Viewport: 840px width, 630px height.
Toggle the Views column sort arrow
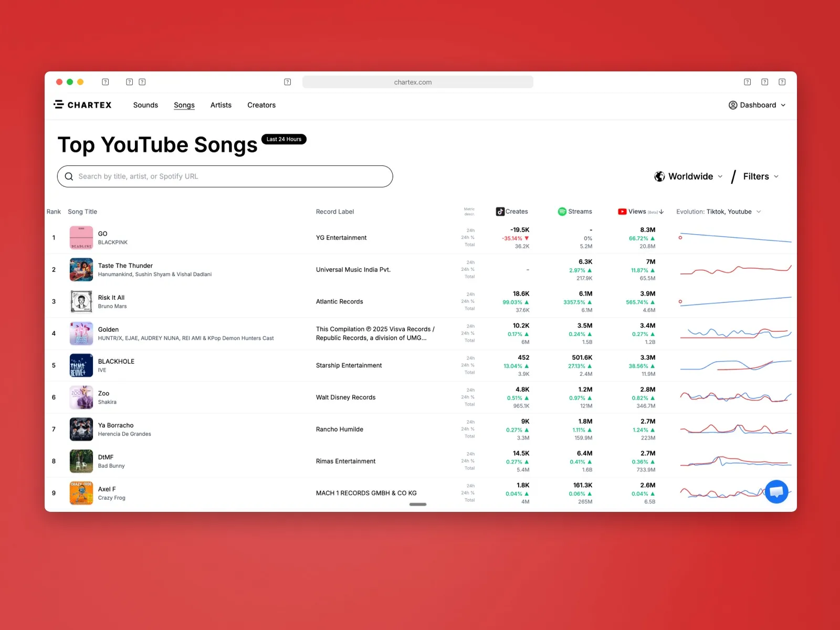[x=661, y=212]
